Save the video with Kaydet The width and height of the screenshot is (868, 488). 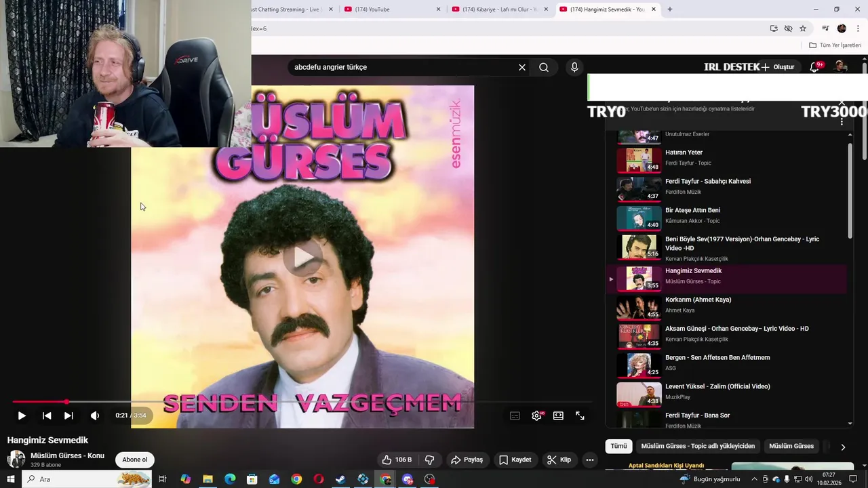[x=515, y=460]
